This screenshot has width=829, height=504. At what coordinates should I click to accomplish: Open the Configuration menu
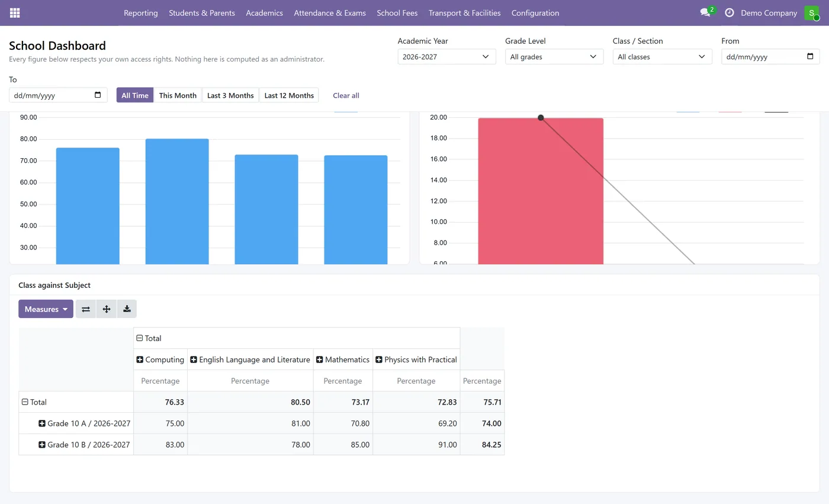point(535,13)
